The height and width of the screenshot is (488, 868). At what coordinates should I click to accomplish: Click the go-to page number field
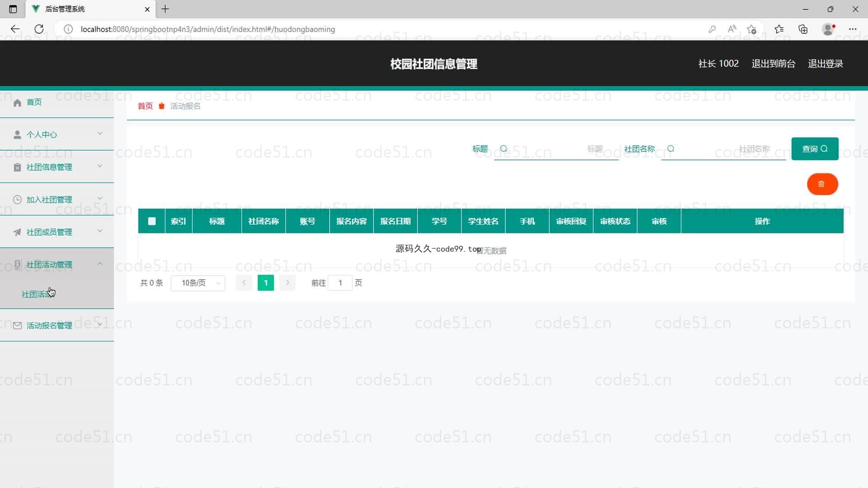coord(340,283)
